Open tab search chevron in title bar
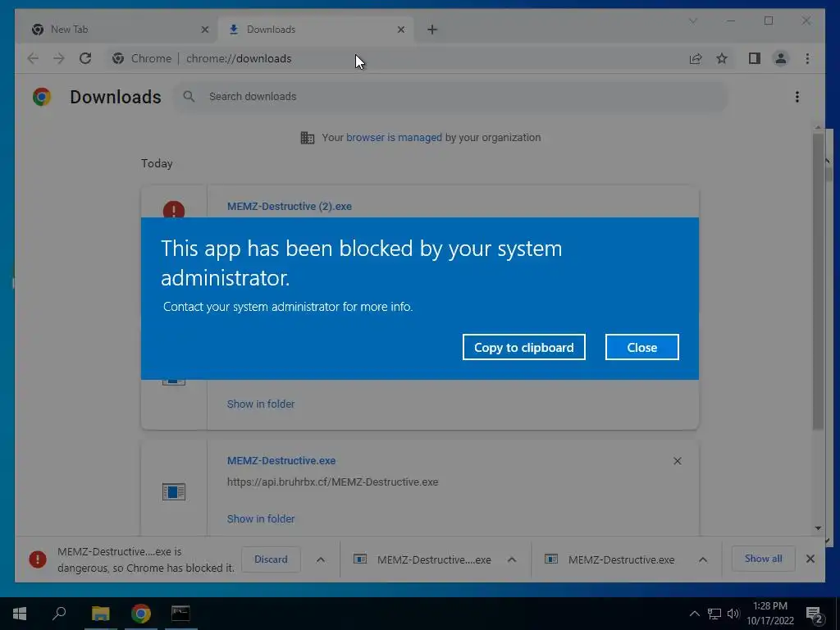The width and height of the screenshot is (840, 630). pos(692,21)
